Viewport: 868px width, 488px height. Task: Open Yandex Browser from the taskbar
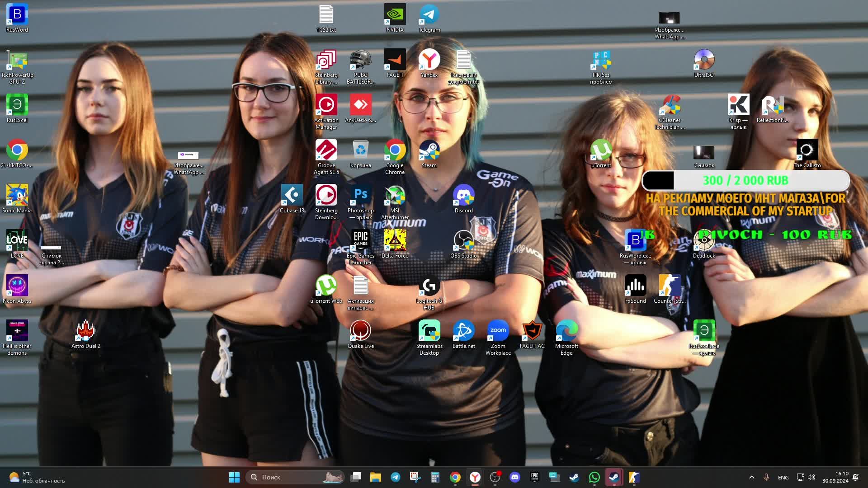coord(475,477)
